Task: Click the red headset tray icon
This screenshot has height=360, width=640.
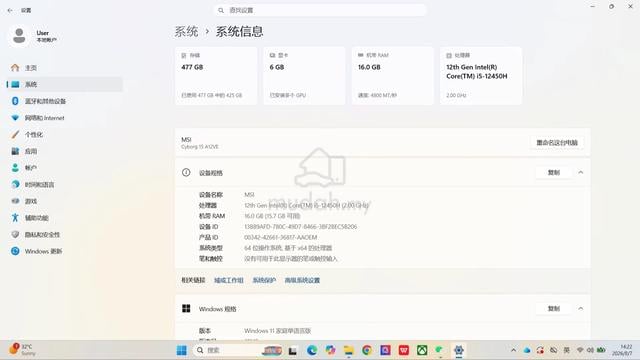Action: coord(540,350)
